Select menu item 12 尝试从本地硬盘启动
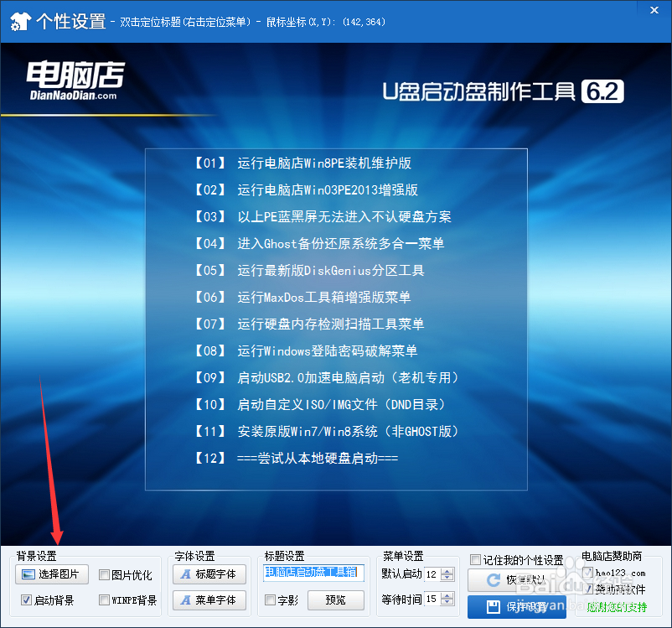The image size is (672, 628). click(296, 458)
